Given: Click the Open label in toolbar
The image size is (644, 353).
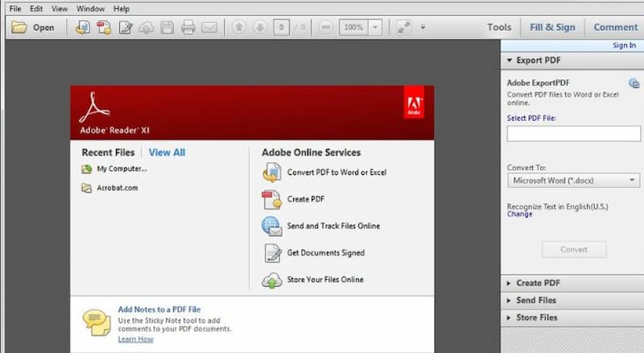Looking at the screenshot, I should click(x=43, y=27).
